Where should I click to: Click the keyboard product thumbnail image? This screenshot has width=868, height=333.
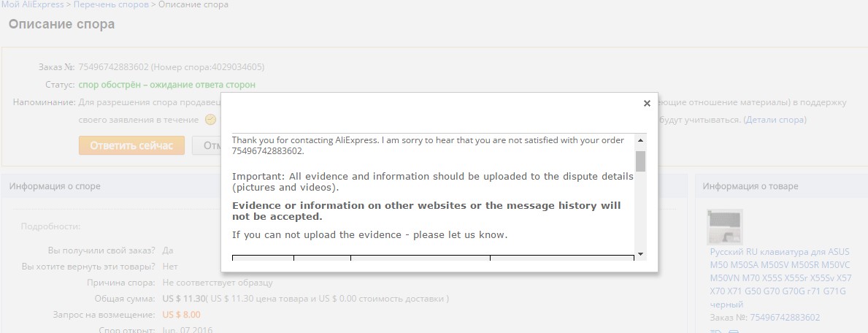(x=725, y=226)
